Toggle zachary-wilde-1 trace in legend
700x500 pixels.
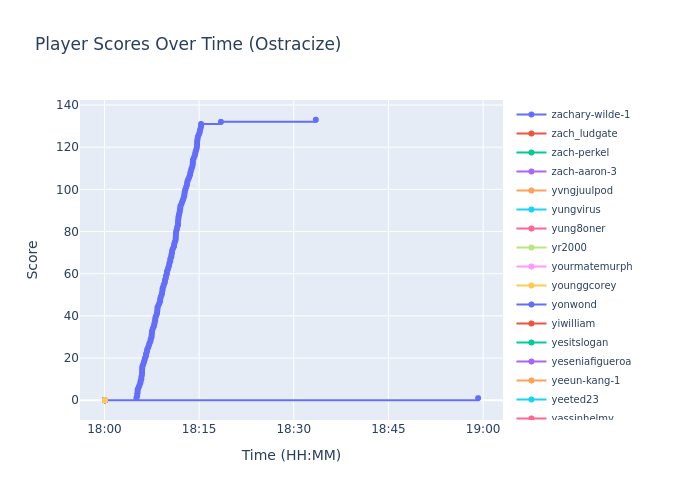point(590,115)
